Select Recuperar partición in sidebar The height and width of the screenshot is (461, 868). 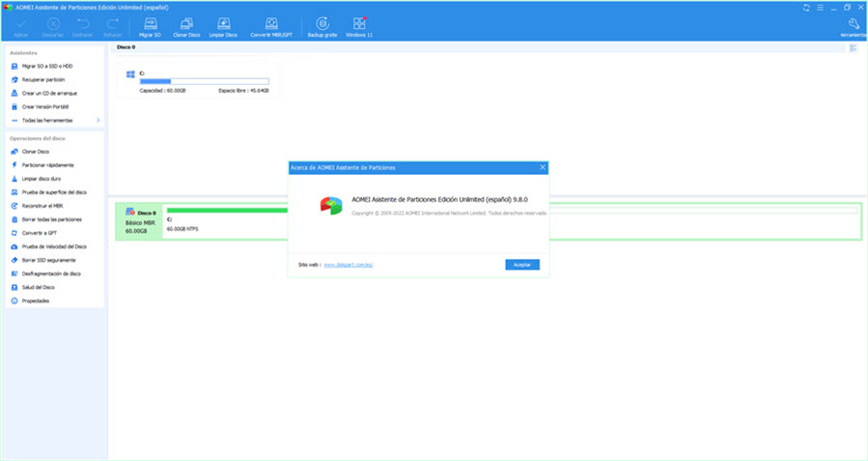(x=43, y=80)
